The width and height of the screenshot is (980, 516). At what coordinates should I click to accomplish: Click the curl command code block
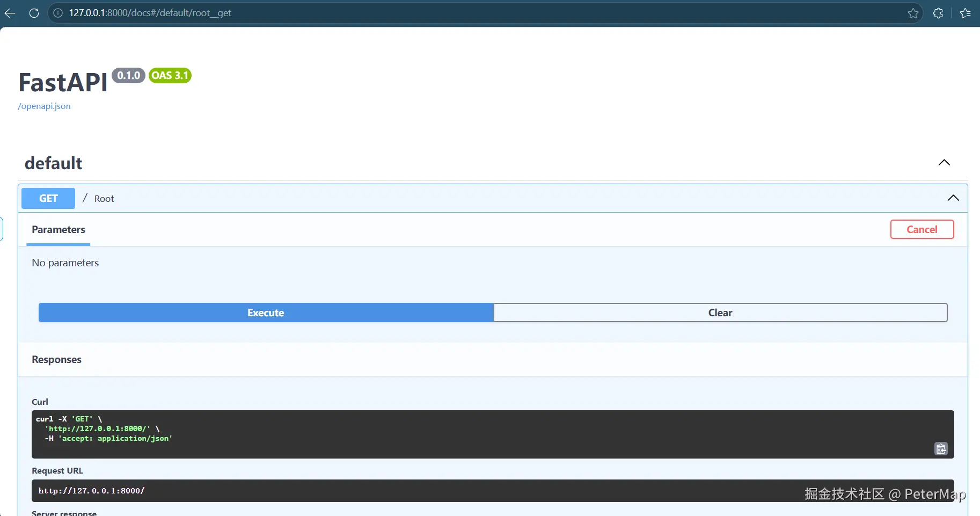[x=493, y=434]
